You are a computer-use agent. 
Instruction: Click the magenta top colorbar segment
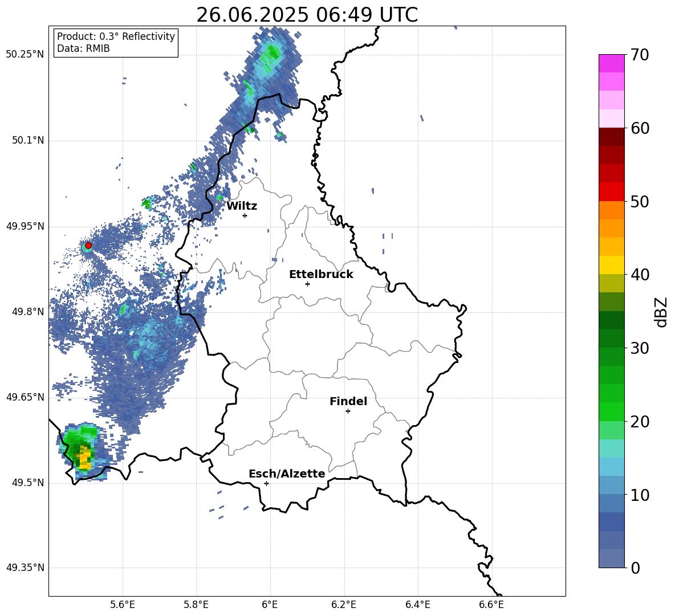tap(611, 63)
